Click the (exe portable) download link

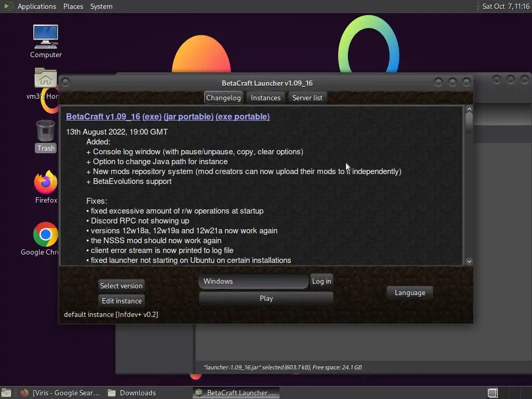point(243,116)
